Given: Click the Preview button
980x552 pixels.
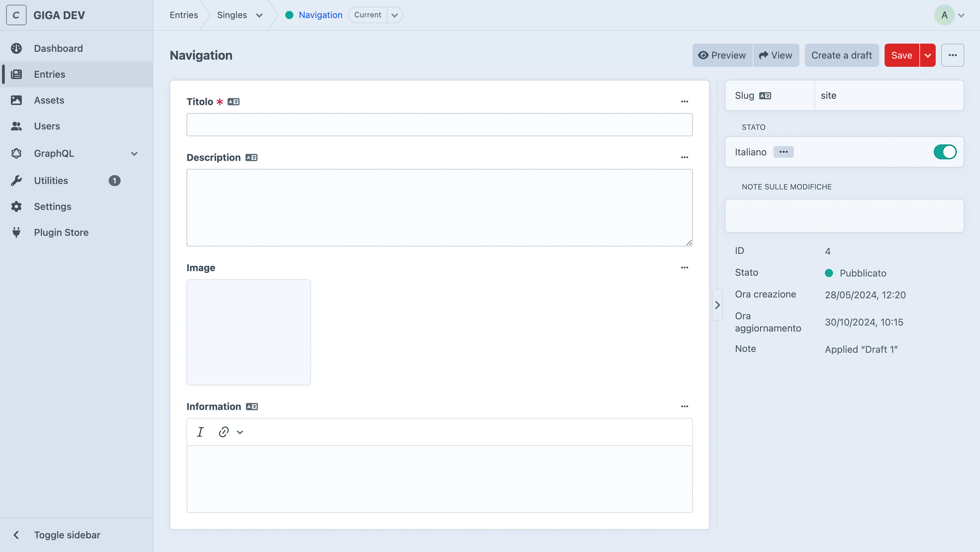Looking at the screenshot, I should coord(722,55).
